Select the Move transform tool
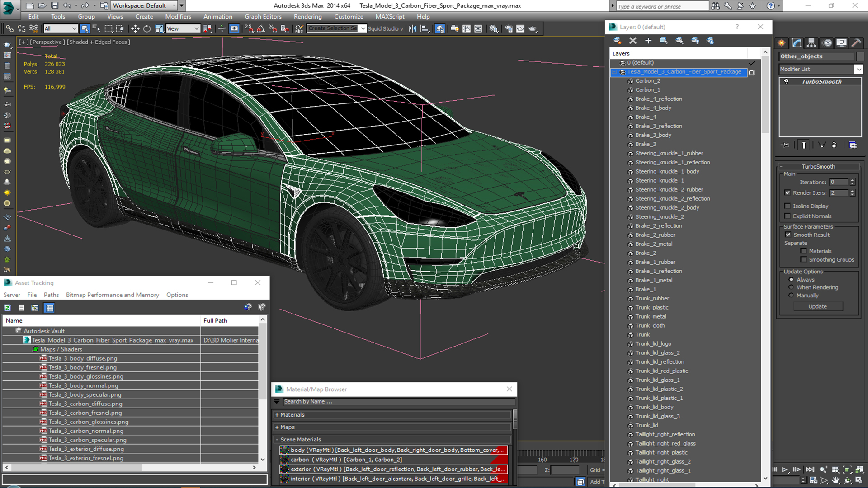 click(x=135, y=28)
